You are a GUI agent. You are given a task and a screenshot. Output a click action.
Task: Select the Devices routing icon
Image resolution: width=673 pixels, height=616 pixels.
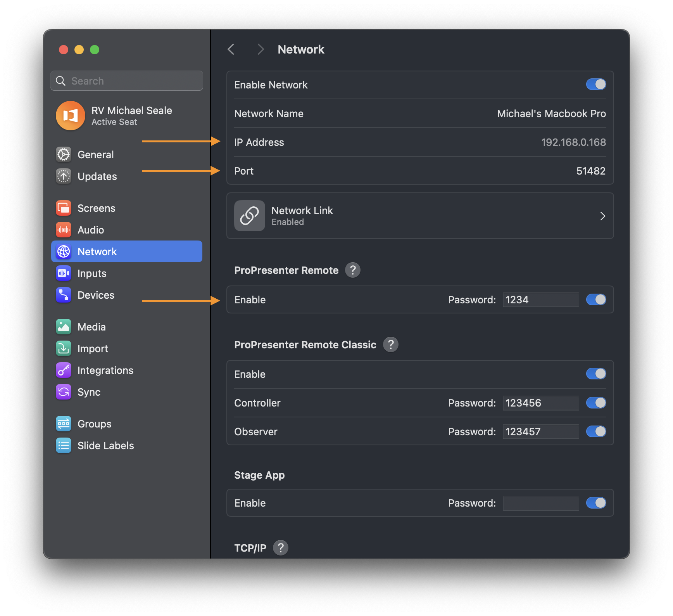tap(64, 295)
